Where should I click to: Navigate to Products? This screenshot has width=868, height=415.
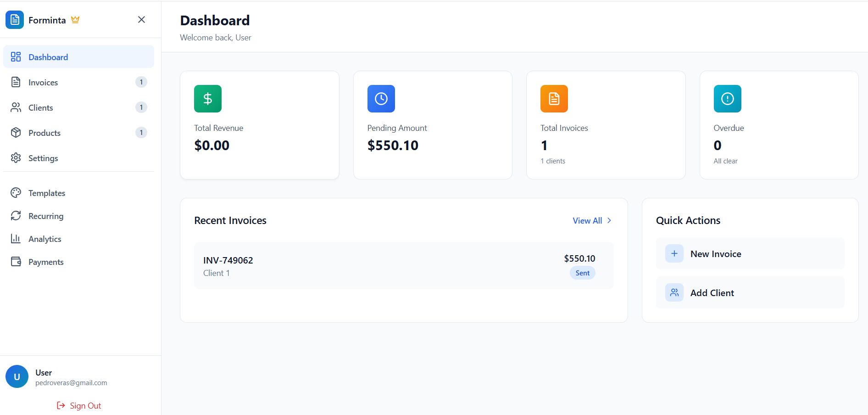click(78, 133)
